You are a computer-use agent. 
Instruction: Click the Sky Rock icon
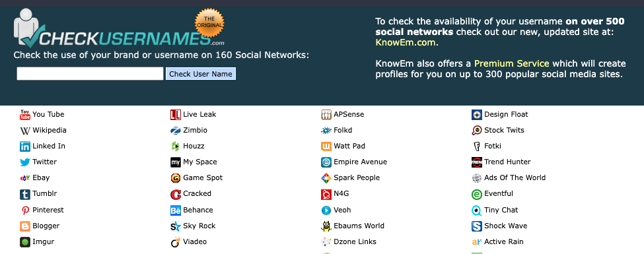[x=176, y=226]
